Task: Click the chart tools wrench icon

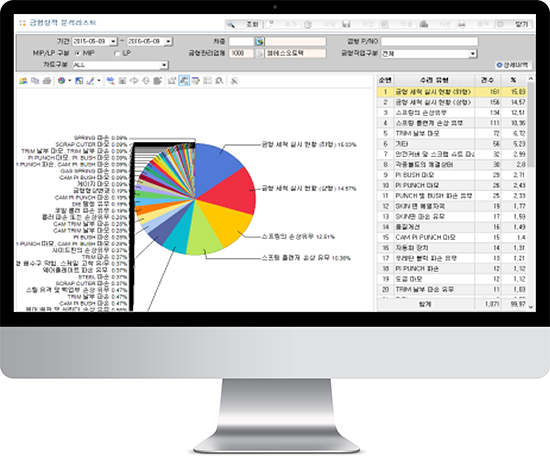Action: [234, 81]
